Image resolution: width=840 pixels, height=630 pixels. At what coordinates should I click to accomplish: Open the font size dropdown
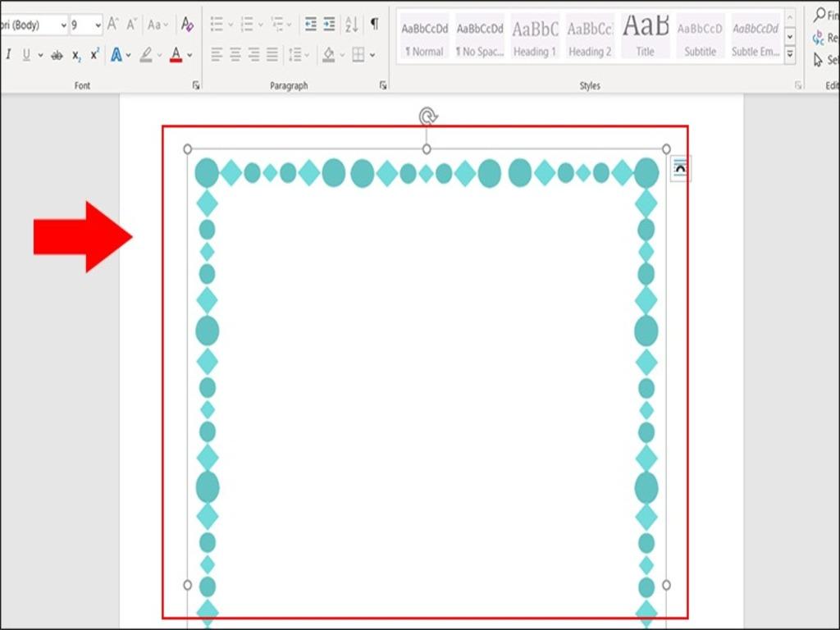98,25
